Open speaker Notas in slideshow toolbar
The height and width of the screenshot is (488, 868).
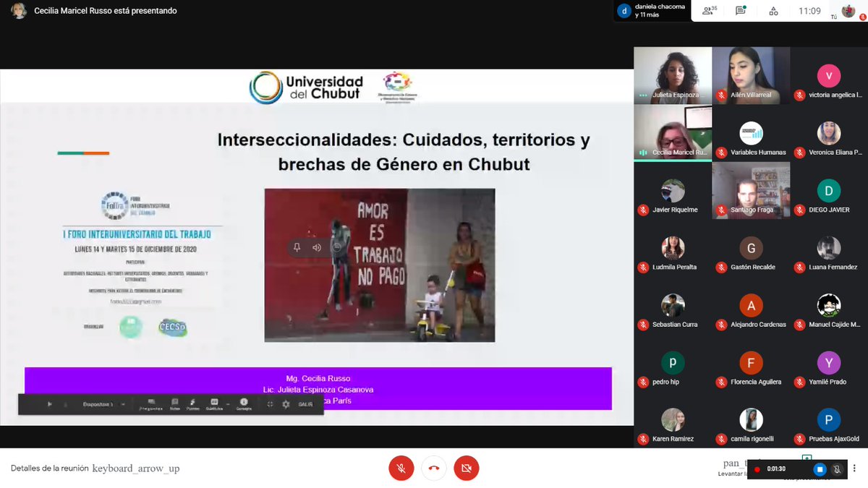[174, 404]
